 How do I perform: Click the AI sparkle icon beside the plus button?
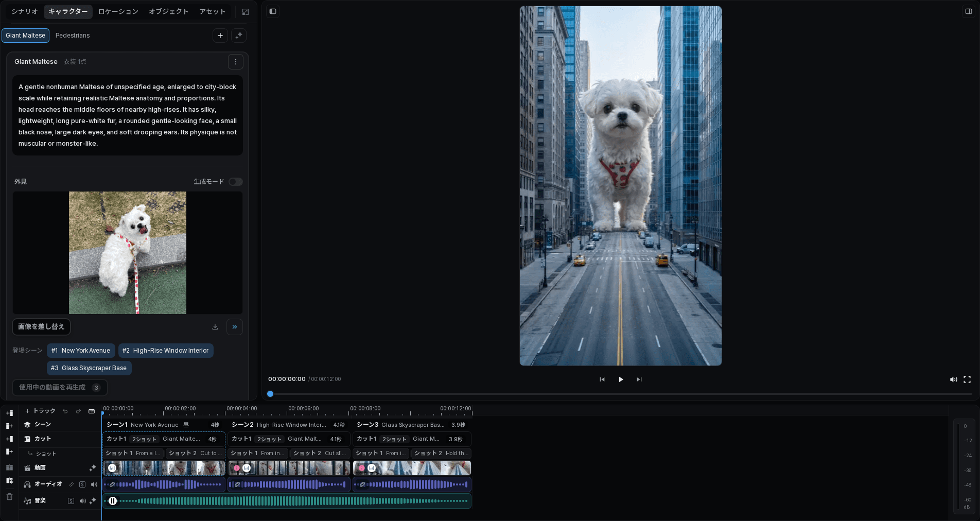[x=239, y=36]
